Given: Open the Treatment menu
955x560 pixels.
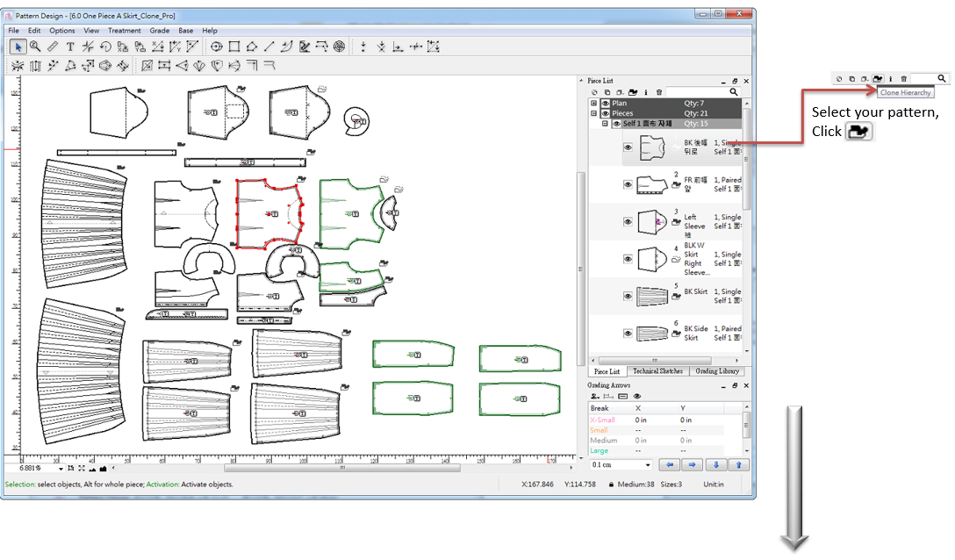Looking at the screenshot, I should tap(124, 31).
